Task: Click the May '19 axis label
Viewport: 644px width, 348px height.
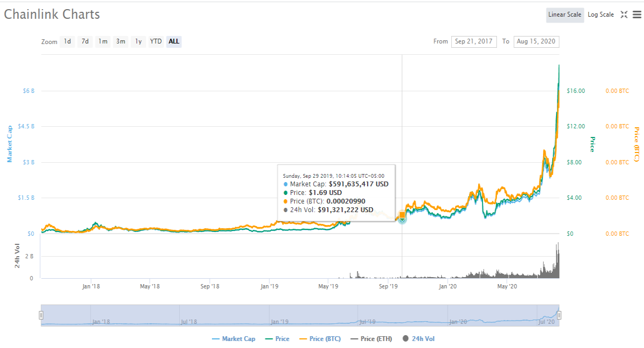Action: pos(328,286)
